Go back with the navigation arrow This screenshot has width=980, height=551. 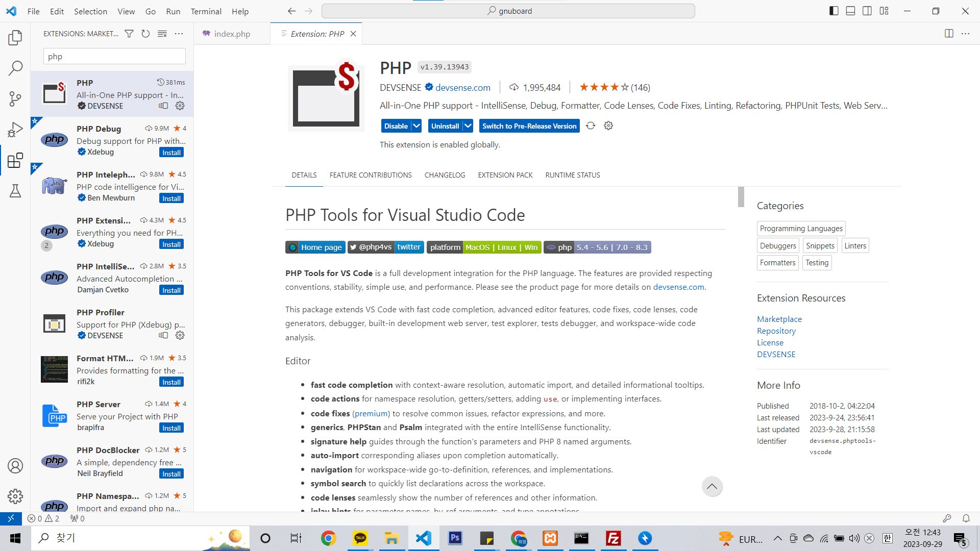[291, 11]
